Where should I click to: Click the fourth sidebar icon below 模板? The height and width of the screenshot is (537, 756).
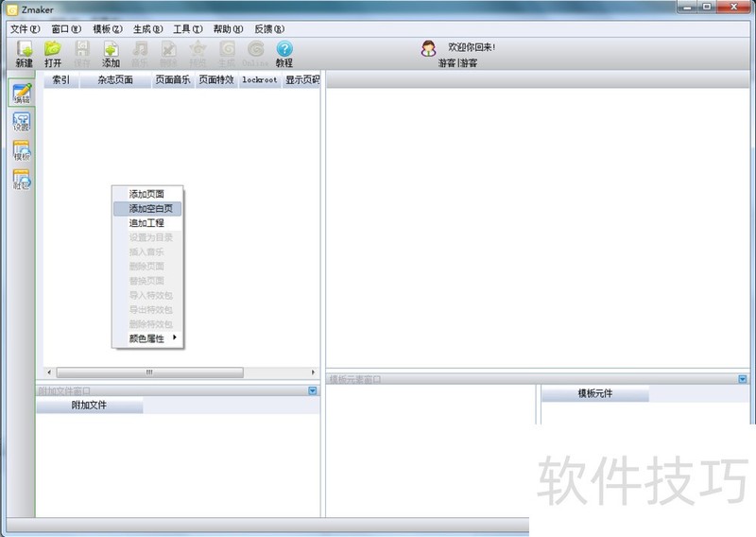(21, 180)
